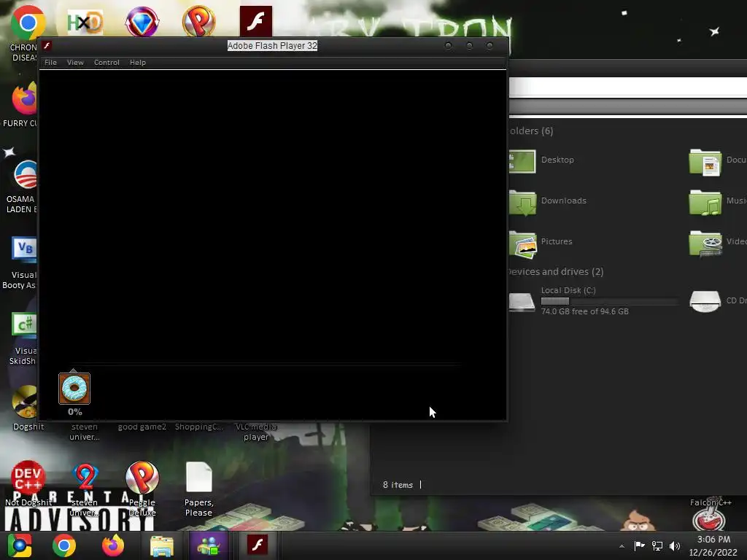Open the Control menu in Flash Player

pos(107,63)
